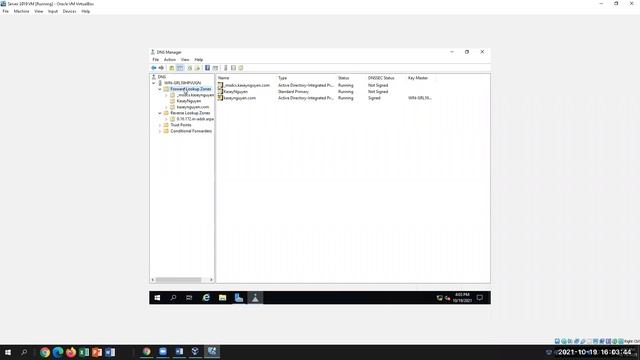The height and width of the screenshot is (360, 640).
Task: Click the guest taskbar search icon
Action: [x=173, y=298]
